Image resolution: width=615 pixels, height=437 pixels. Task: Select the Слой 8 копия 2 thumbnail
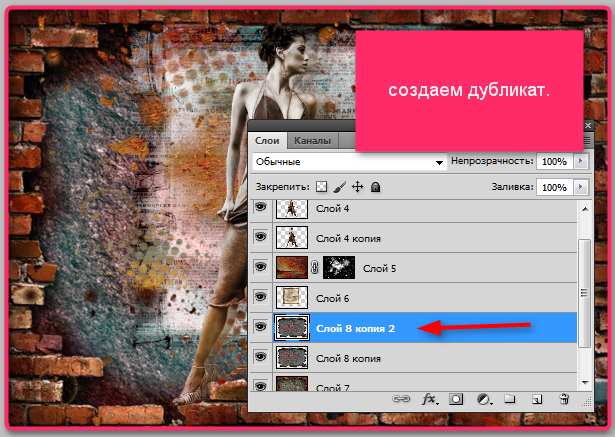[x=292, y=328]
